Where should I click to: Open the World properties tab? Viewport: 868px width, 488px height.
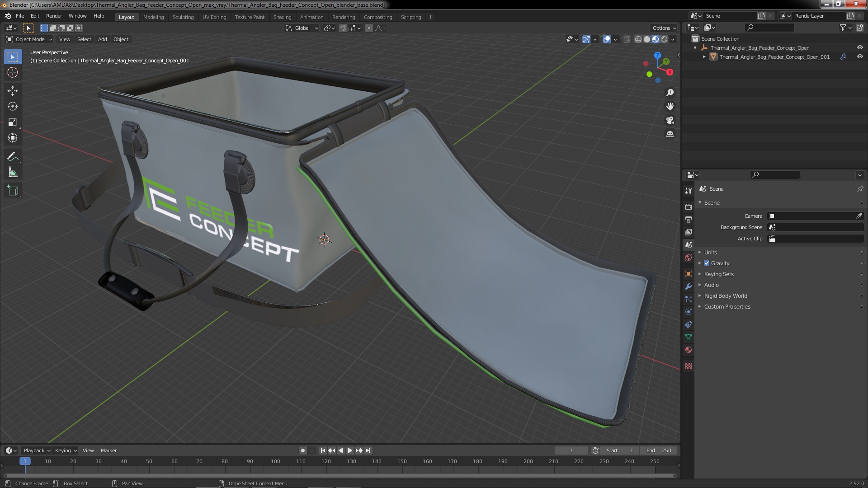pos(689,258)
